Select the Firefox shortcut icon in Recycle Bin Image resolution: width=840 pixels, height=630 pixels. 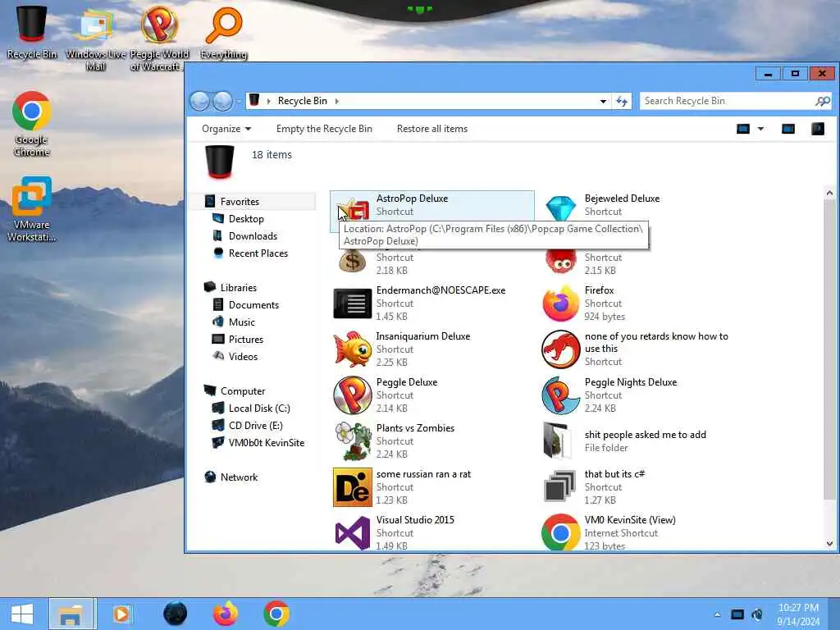(560, 304)
